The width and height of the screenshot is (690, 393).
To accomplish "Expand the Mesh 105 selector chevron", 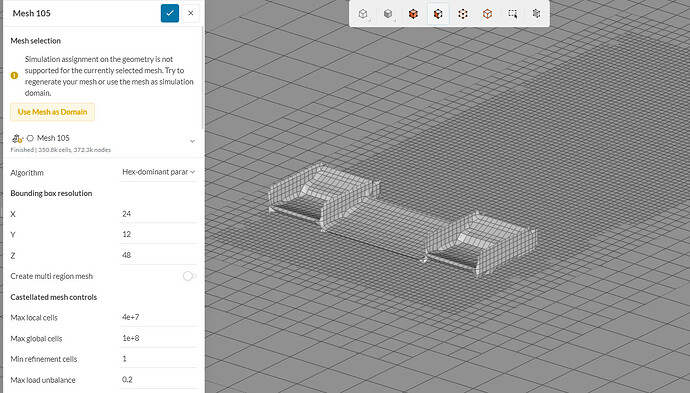I will tap(192, 141).
